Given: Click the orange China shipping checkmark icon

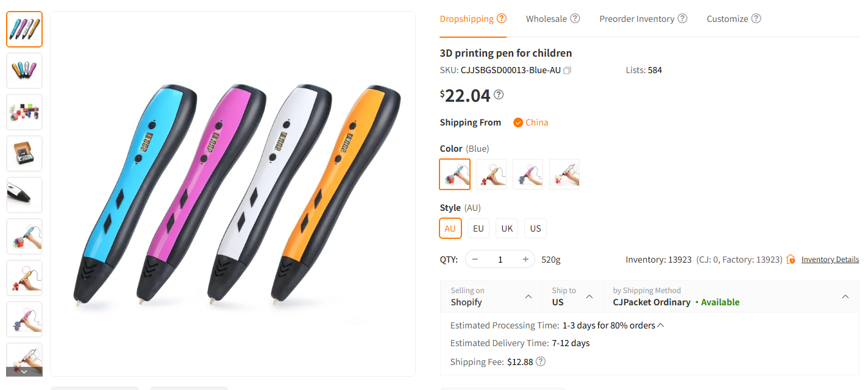Looking at the screenshot, I should [x=518, y=122].
